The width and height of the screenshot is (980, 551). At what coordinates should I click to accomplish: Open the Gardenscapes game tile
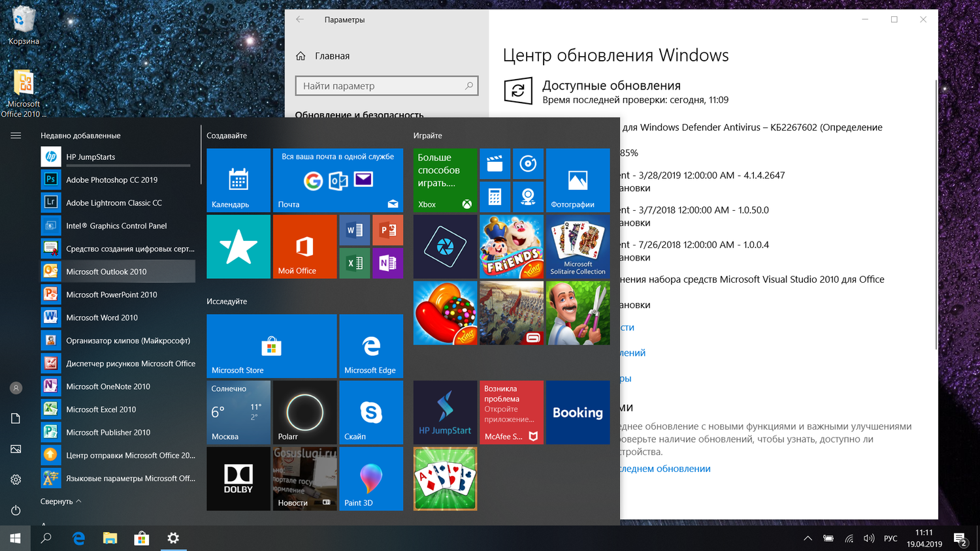pyautogui.click(x=578, y=313)
